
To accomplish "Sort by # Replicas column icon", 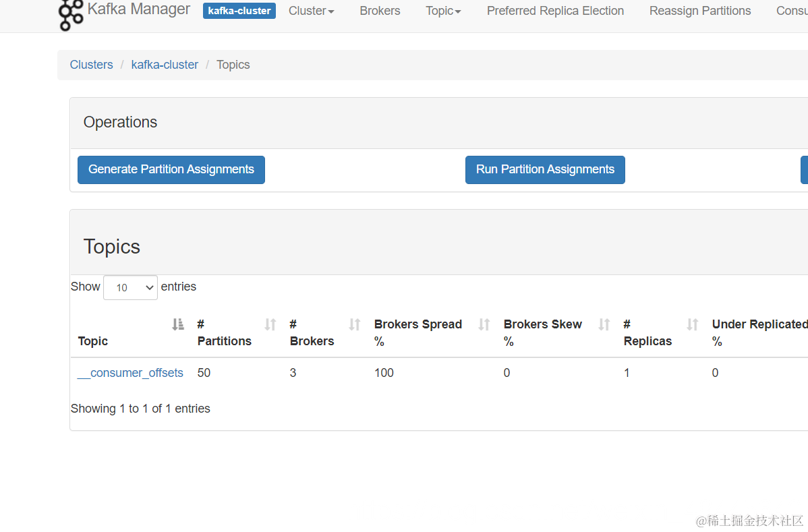I will [693, 324].
